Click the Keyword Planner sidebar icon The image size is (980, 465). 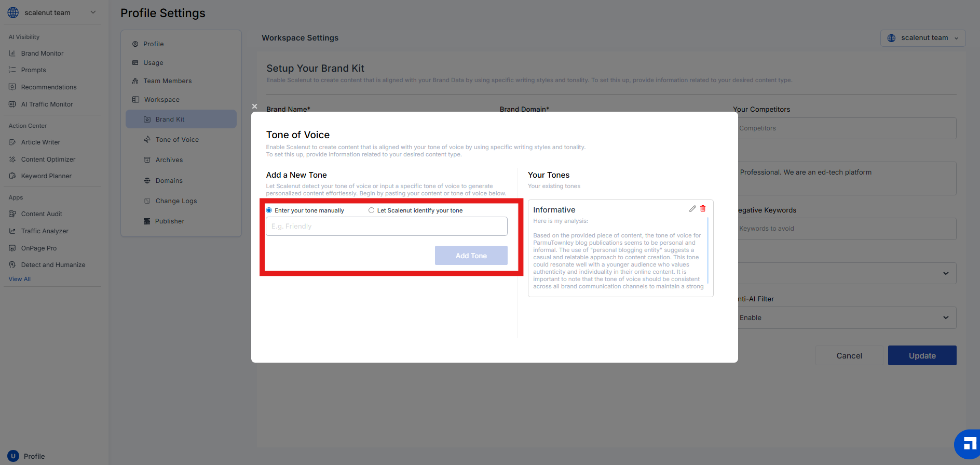pyautogui.click(x=12, y=176)
